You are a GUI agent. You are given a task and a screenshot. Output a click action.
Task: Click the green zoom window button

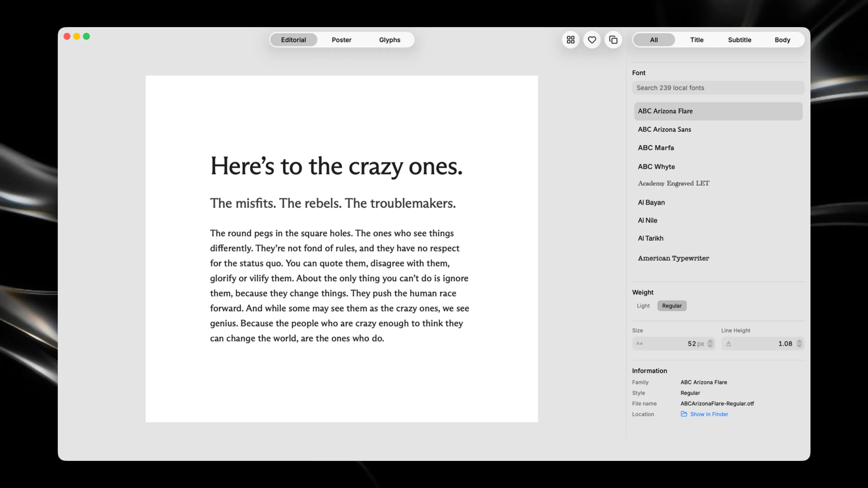(x=86, y=36)
